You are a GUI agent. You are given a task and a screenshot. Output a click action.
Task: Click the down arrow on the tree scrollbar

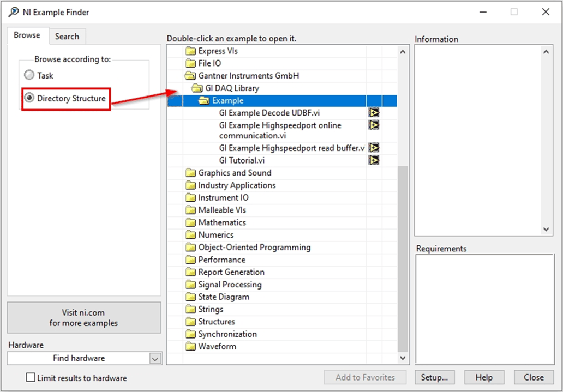coord(403,358)
